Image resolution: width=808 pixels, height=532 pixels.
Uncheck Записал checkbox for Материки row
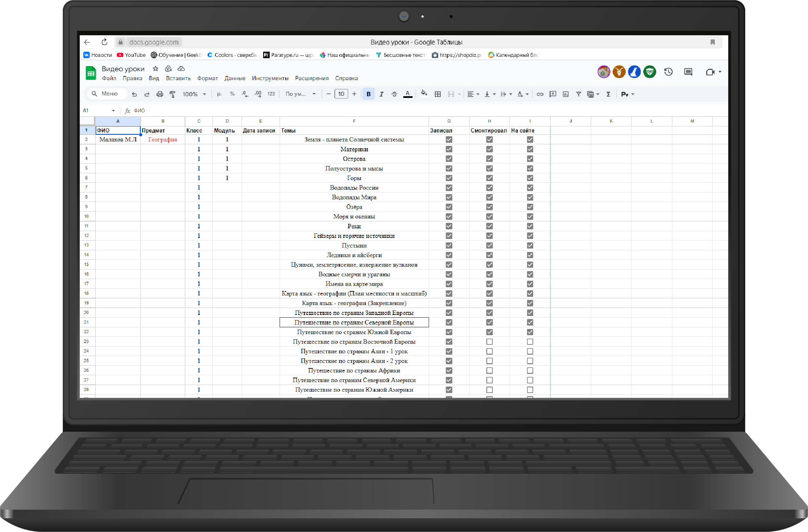tap(449, 149)
